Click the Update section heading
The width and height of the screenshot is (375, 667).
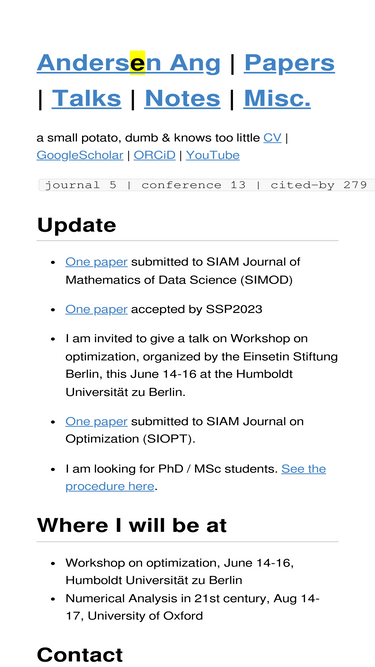pos(77,225)
